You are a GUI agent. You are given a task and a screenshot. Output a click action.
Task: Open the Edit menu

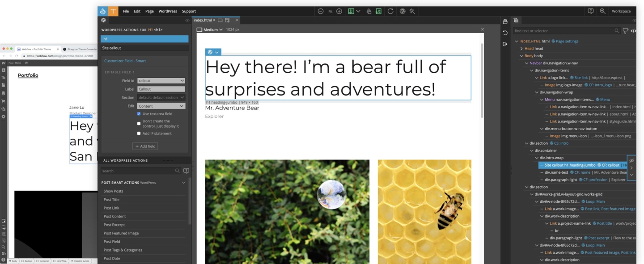coord(137,11)
